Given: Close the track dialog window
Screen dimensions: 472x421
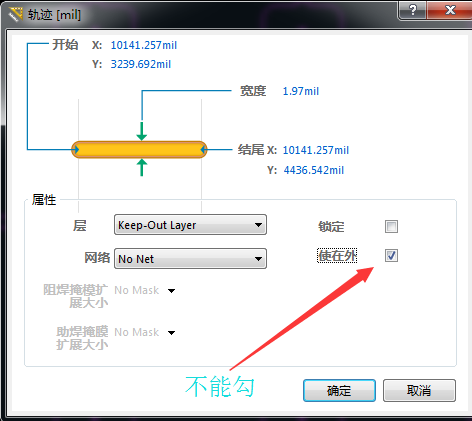Looking at the screenshot, I should click(450, 10).
